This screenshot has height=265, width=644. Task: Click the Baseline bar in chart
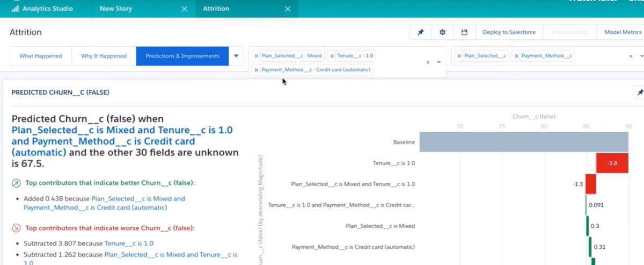pyautogui.click(x=524, y=142)
